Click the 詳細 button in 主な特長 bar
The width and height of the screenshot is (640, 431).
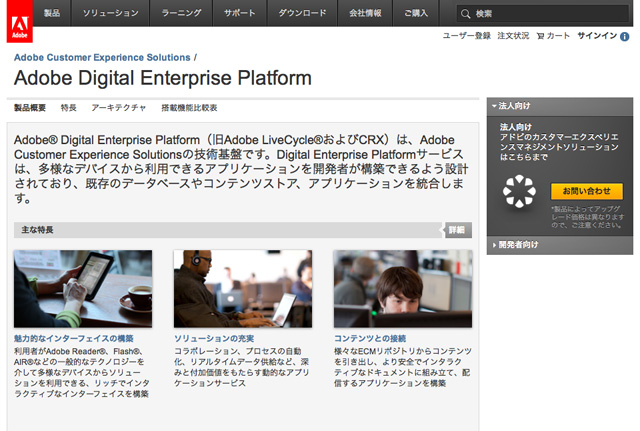pos(457,230)
